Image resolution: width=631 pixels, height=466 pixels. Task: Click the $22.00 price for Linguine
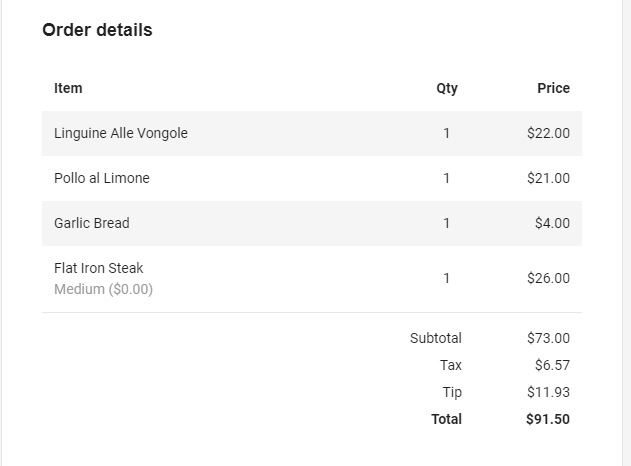(x=548, y=133)
